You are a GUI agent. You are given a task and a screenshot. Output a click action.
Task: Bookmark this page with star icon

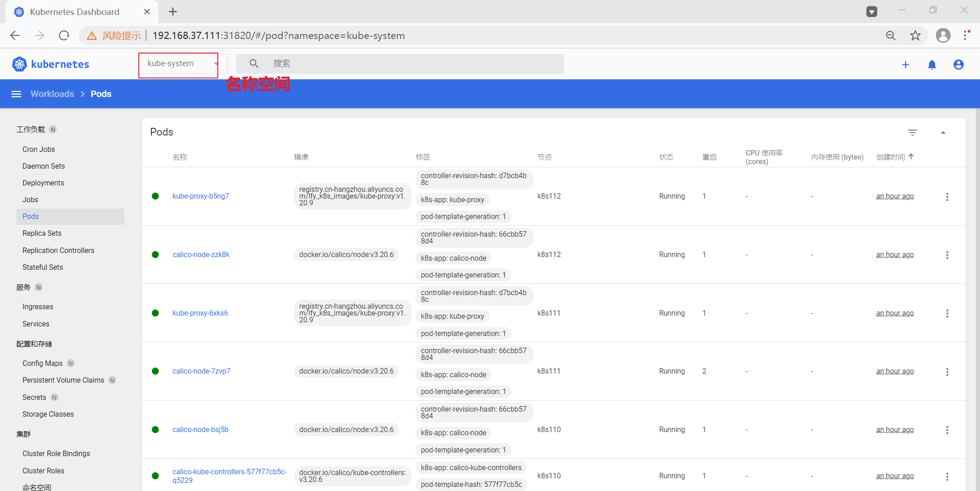915,35
